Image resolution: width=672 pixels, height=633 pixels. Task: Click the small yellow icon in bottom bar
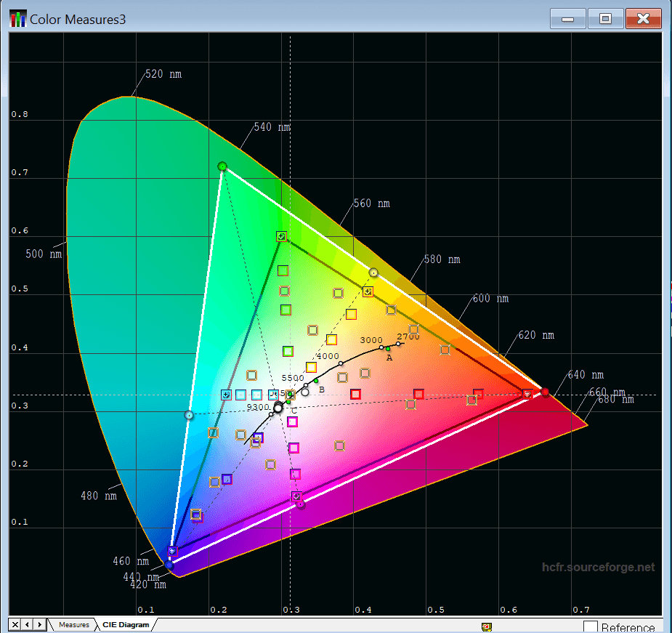click(487, 626)
